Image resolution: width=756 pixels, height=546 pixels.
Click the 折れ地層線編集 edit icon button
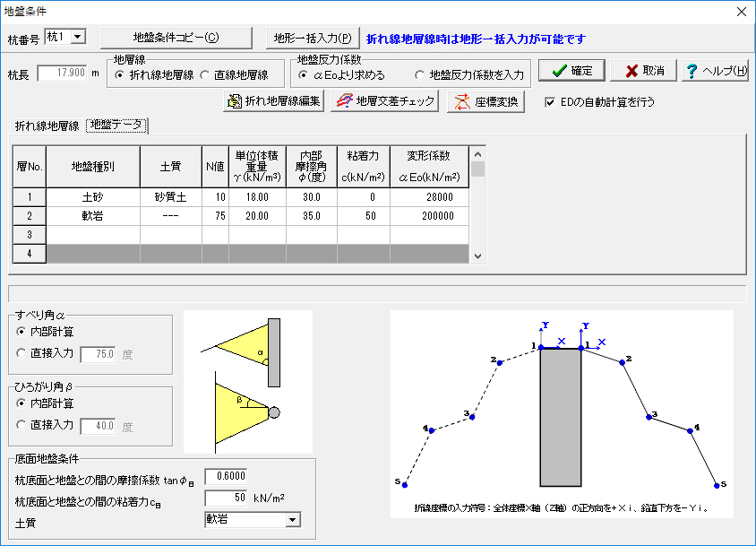273,101
